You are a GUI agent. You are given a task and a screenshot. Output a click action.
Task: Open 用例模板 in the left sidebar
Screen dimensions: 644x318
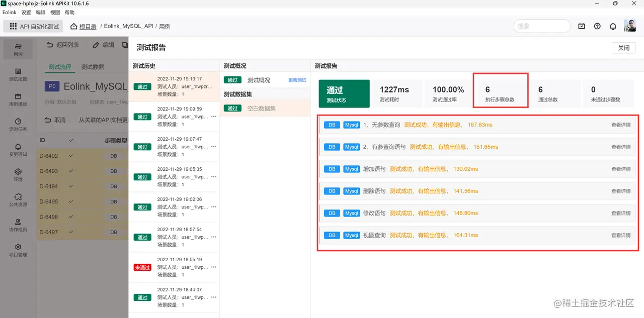[18, 99]
